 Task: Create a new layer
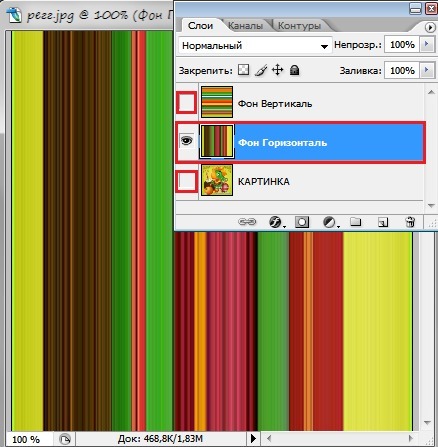[x=383, y=222]
